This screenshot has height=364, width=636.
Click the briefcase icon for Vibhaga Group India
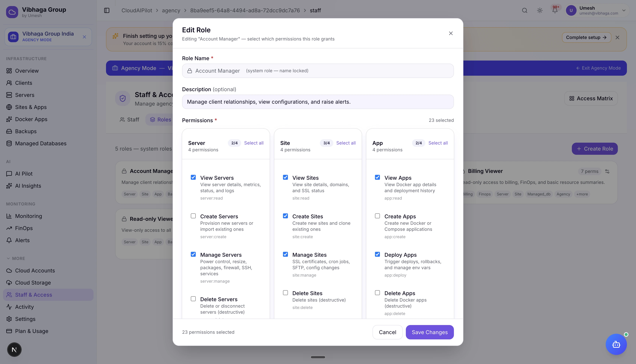tap(13, 37)
